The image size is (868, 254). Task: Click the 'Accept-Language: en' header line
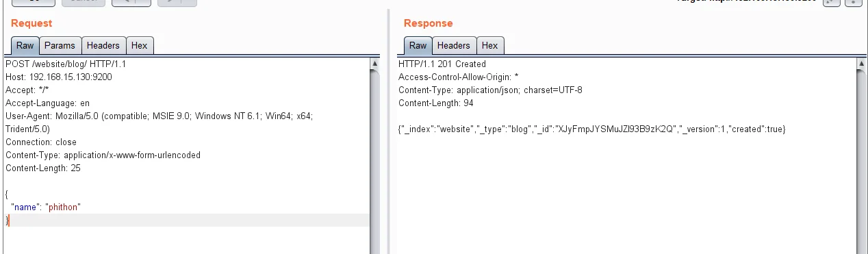click(48, 103)
